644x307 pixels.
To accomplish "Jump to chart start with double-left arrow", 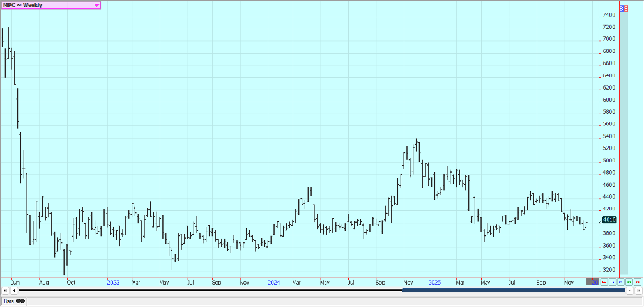I will pos(6,290).
